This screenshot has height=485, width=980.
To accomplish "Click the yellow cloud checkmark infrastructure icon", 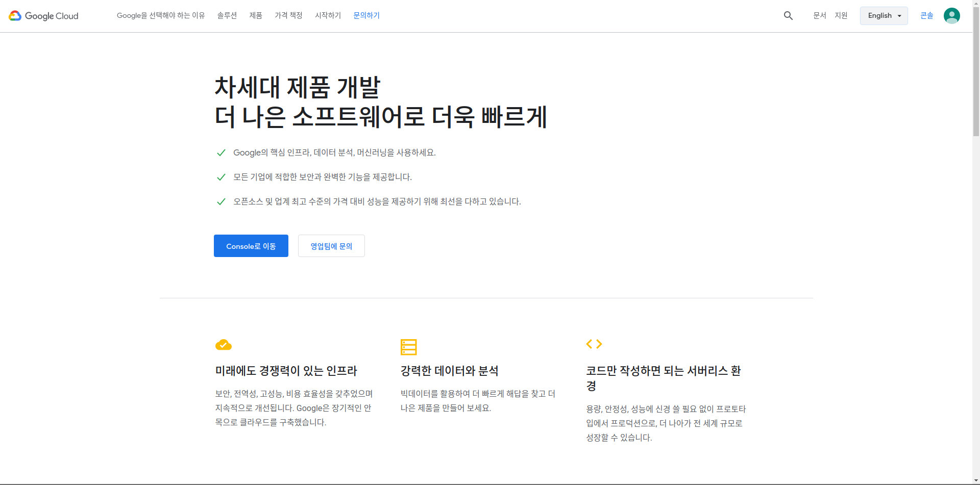I will 224,345.
